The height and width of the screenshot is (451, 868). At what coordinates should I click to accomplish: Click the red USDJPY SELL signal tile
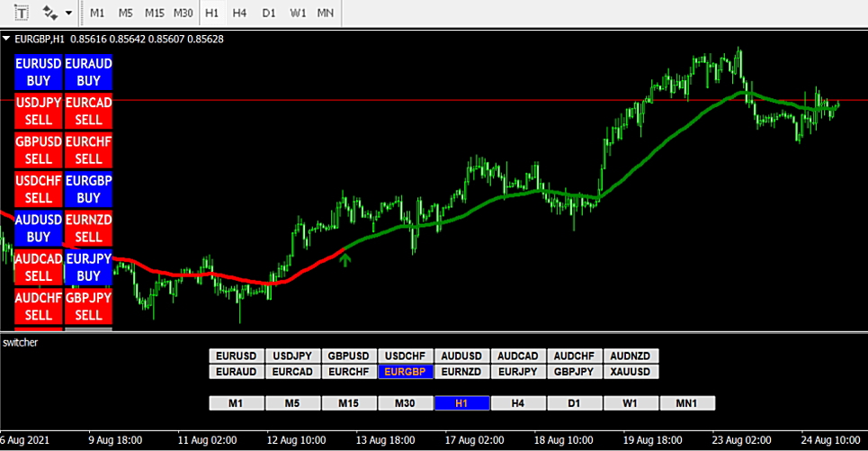click(38, 111)
